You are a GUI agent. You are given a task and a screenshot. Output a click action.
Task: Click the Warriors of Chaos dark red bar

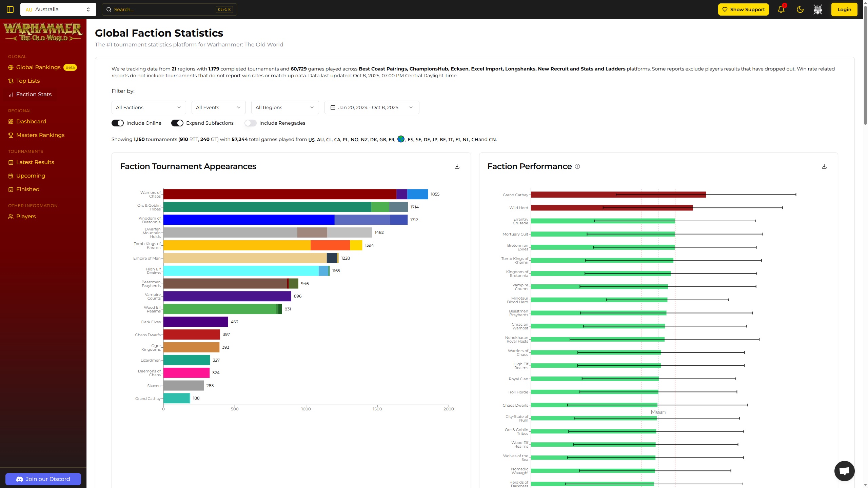point(279,194)
